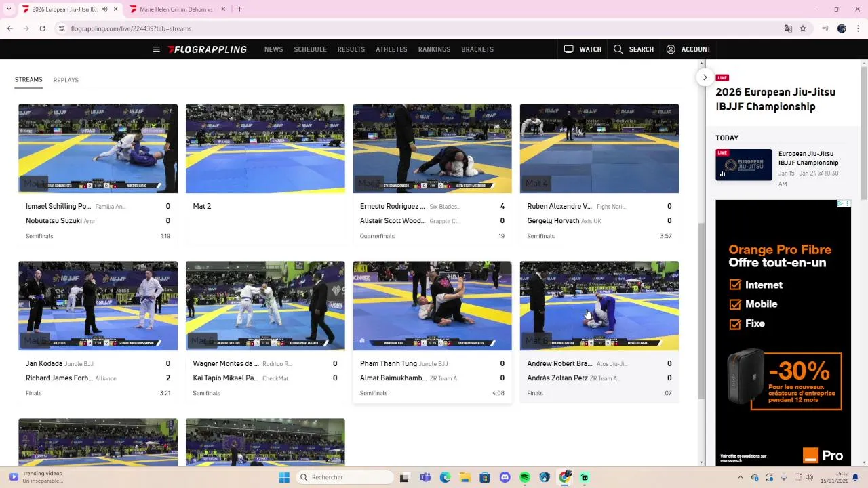Click the Mat 2 title text
The height and width of the screenshot is (488, 868).
tap(202, 206)
